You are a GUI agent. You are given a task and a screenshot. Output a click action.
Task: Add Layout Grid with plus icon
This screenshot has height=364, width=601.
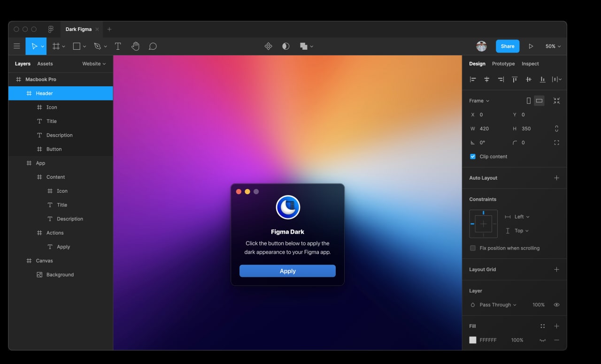pyautogui.click(x=556, y=269)
